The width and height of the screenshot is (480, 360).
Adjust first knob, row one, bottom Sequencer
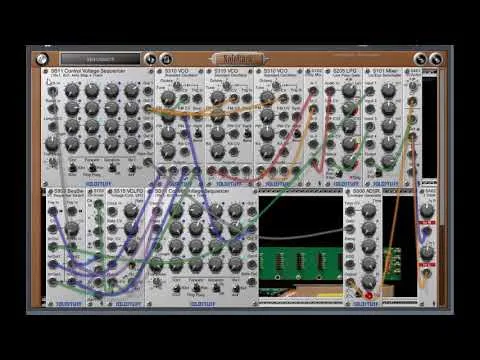[176, 211]
